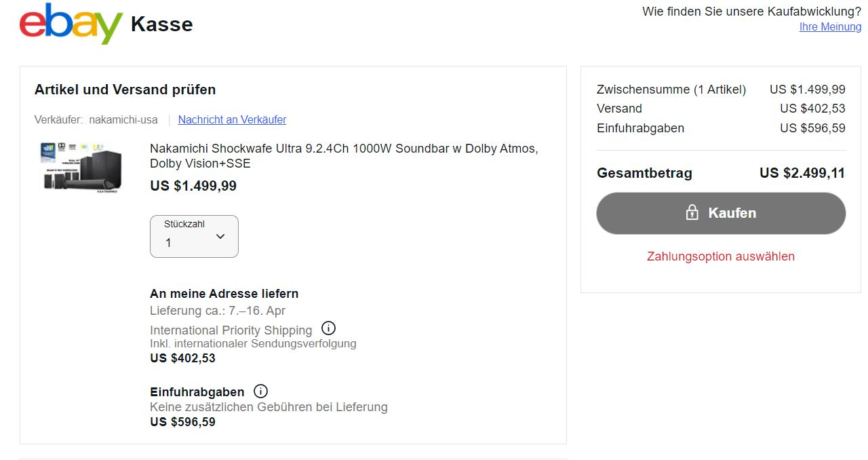This screenshot has width=868, height=460.
Task: Click info icon next to Einfuhrabgaben heading
Action: (x=260, y=391)
